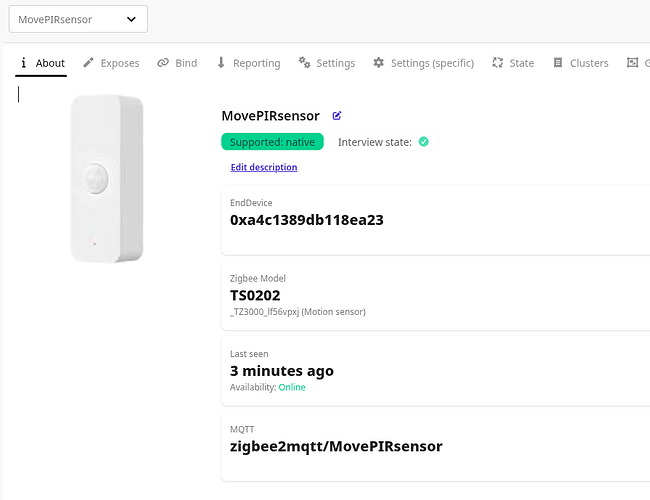Click the down arrow Reporting icon
Screen dimensions: 650x500
tap(221, 63)
